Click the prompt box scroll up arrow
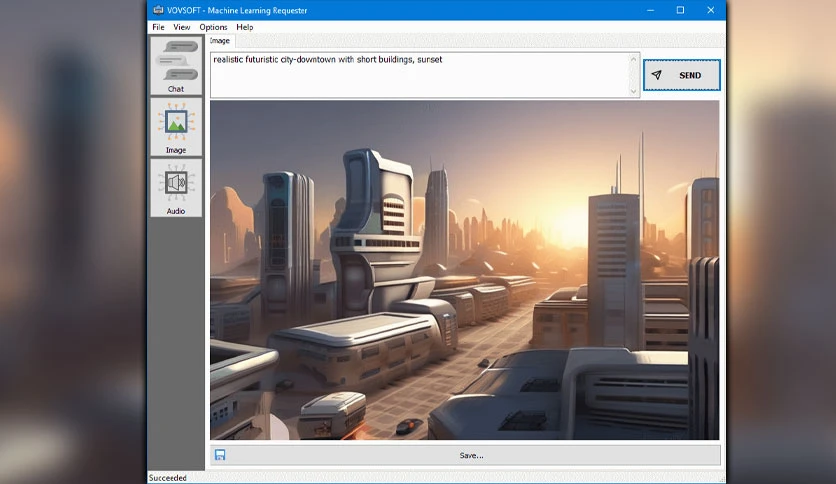This screenshot has height=484, width=836. (x=633, y=59)
